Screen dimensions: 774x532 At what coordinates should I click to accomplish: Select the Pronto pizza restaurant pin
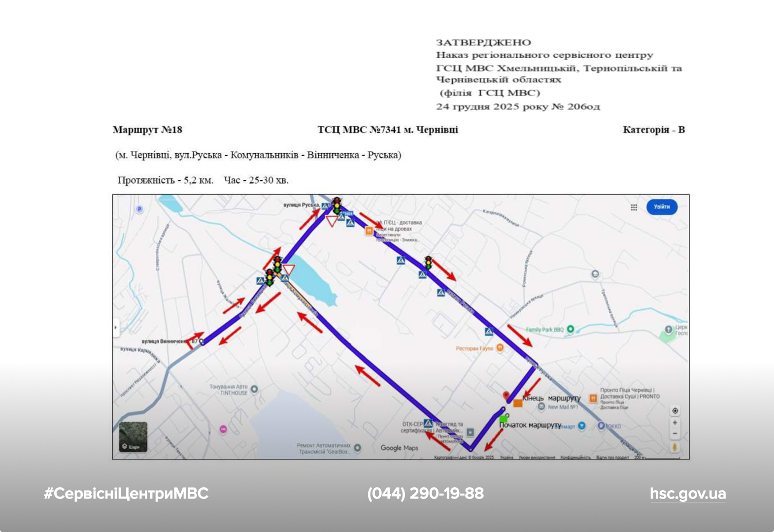593,398
